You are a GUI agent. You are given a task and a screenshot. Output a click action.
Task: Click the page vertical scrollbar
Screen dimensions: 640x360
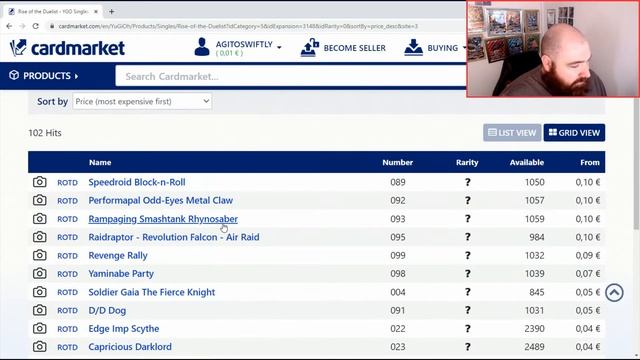pos(636,163)
